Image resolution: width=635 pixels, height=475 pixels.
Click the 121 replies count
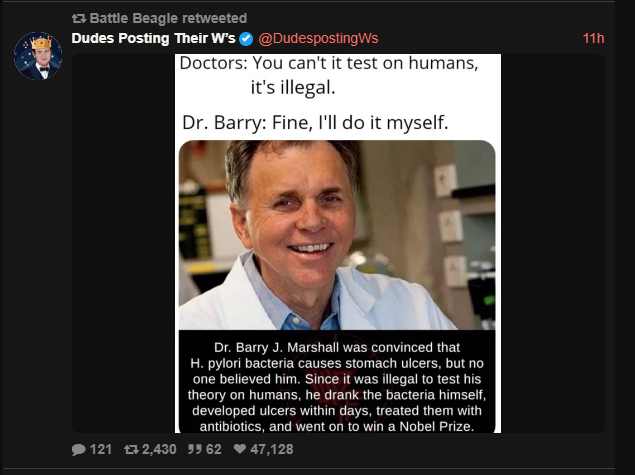click(x=101, y=450)
